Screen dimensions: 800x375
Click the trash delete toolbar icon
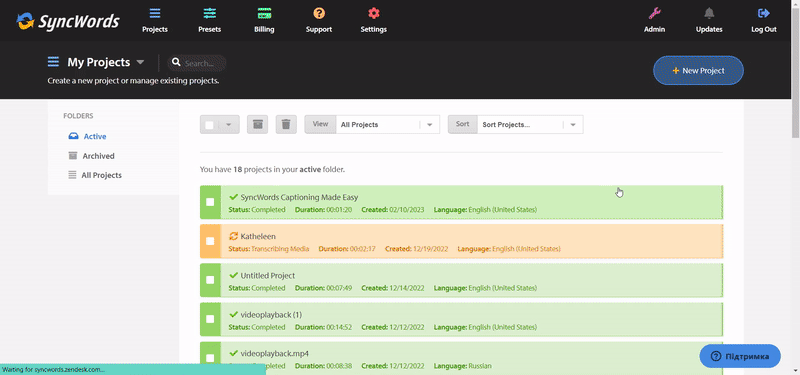point(286,124)
